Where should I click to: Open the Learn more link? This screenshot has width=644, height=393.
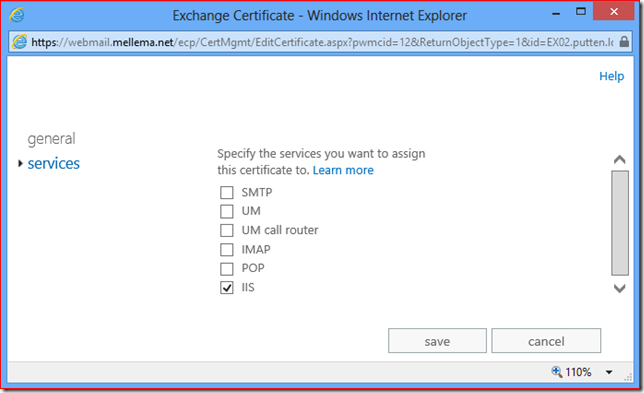[x=343, y=170]
